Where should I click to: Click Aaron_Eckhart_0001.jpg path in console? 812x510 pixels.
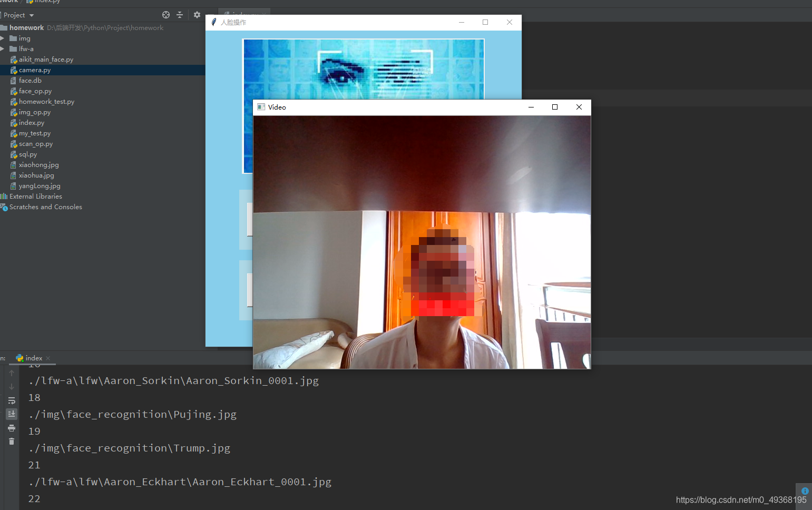click(180, 482)
